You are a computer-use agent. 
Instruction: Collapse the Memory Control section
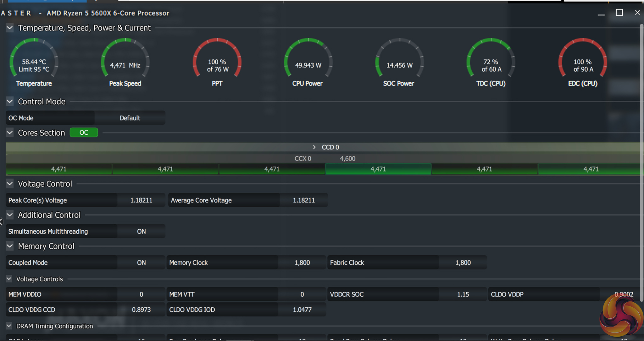[10, 246]
